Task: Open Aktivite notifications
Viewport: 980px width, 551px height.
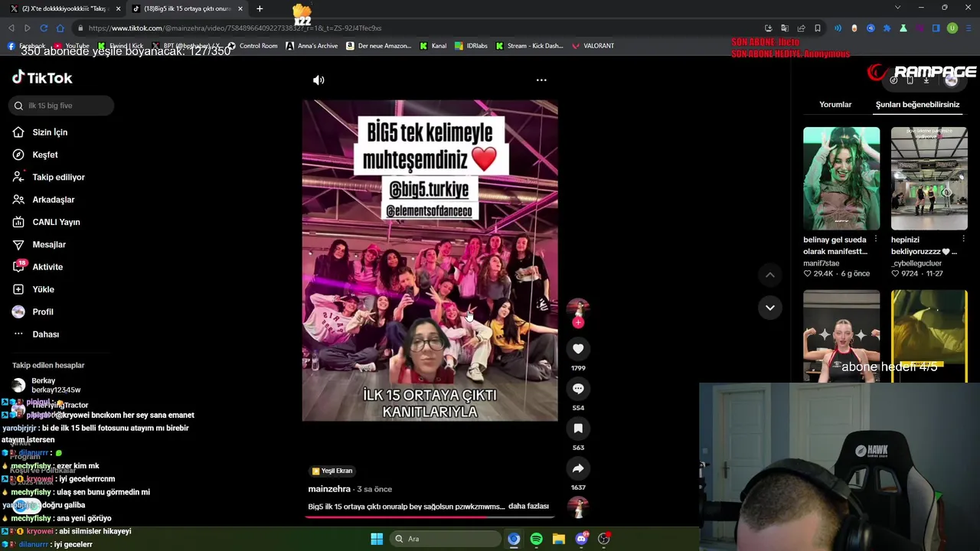Action: coord(47,267)
